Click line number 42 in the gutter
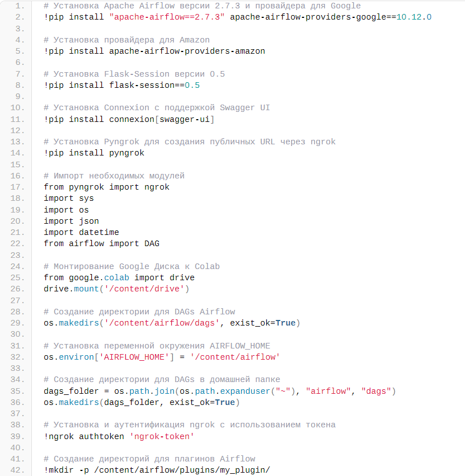The height and width of the screenshot is (476, 465). pyautogui.click(x=17, y=470)
